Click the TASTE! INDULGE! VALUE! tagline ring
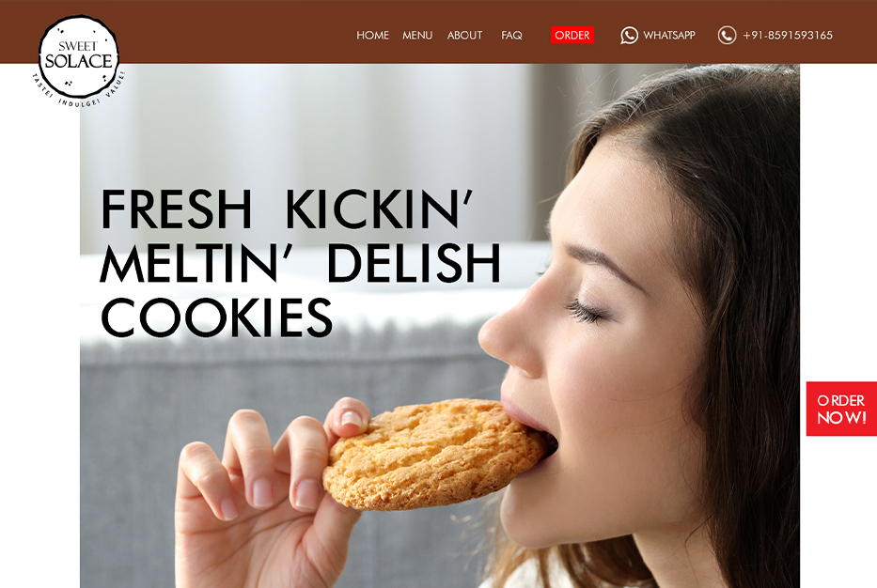877x588 pixels. point(79,93)
